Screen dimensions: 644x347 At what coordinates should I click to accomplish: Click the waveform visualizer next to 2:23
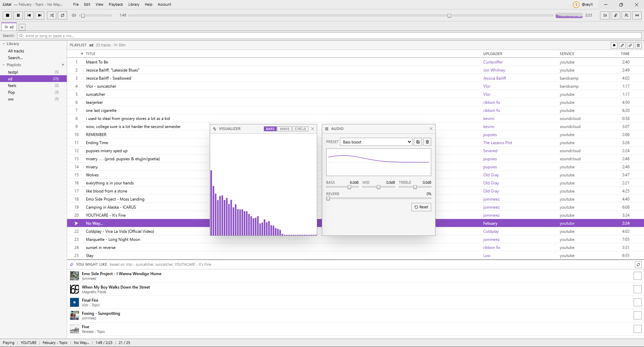click(x=569, y=15)
